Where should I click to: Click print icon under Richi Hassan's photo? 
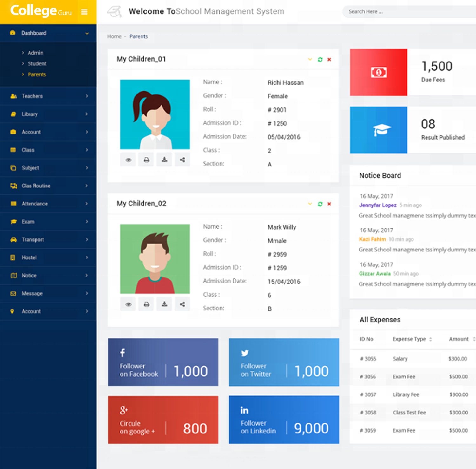[x=146, y=160]
